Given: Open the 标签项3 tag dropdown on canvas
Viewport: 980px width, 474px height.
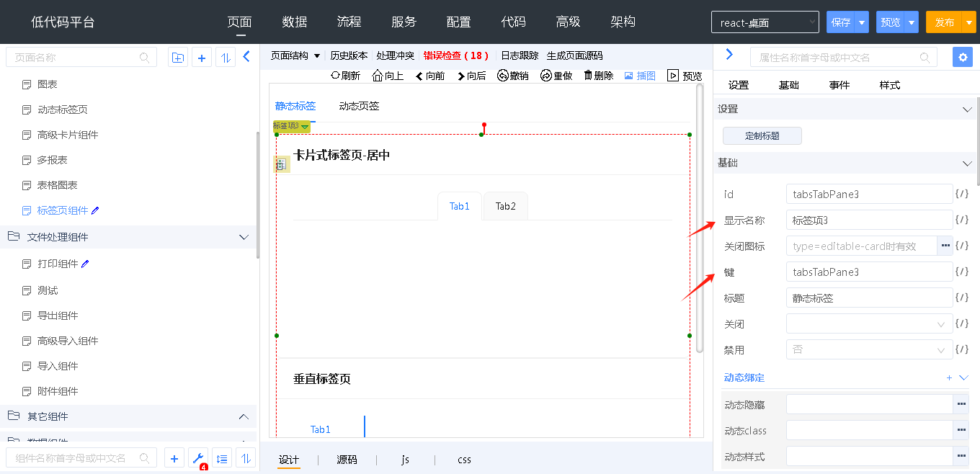Looking at the screenshot, I should pyautogui.click(x=305, y=126).
